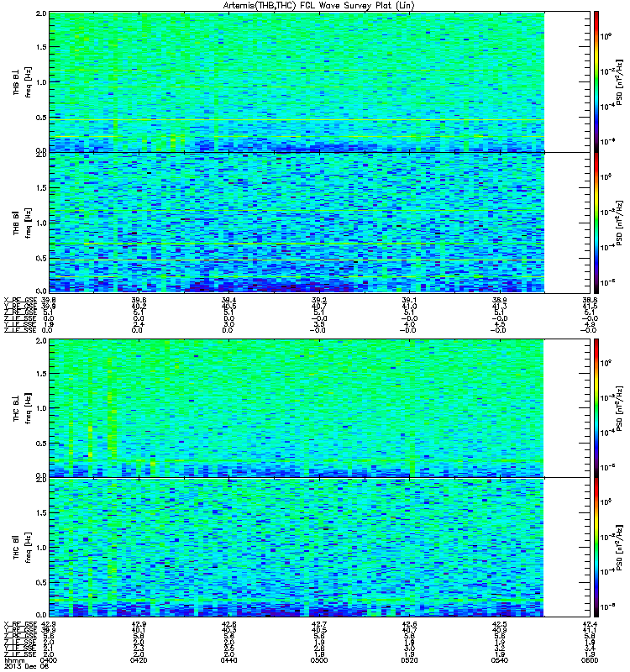Click the date "2013 Dec 08"
This screenshot has height=672, width=630.
25,667
